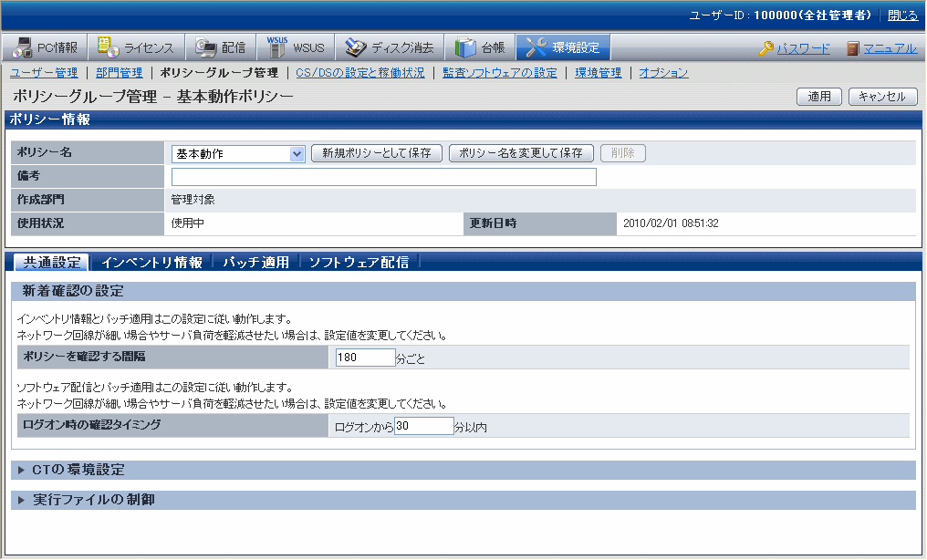This screenshot has width=927, height=560.
Task: Select the ライセンス icon tab
Action: pyautogui.click(x=109, y=47)
